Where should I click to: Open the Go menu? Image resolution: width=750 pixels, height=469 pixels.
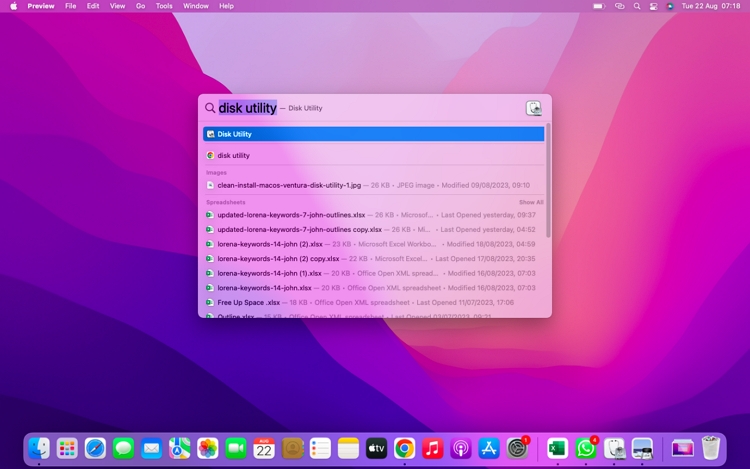tap(140, 6)
